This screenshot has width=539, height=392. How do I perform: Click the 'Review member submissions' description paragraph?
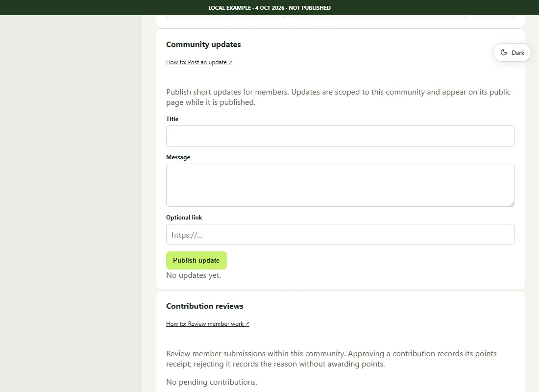click(x=331, y=359)
